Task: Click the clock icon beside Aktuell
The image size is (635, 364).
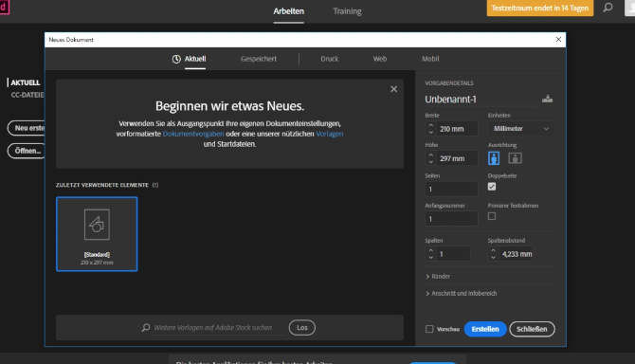Action: click(176, 59)
